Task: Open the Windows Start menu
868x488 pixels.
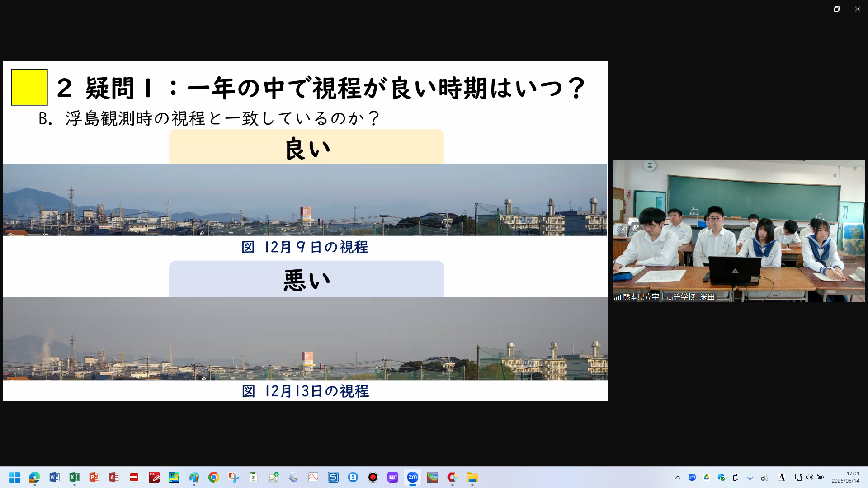Action: (x=15, y=477)
